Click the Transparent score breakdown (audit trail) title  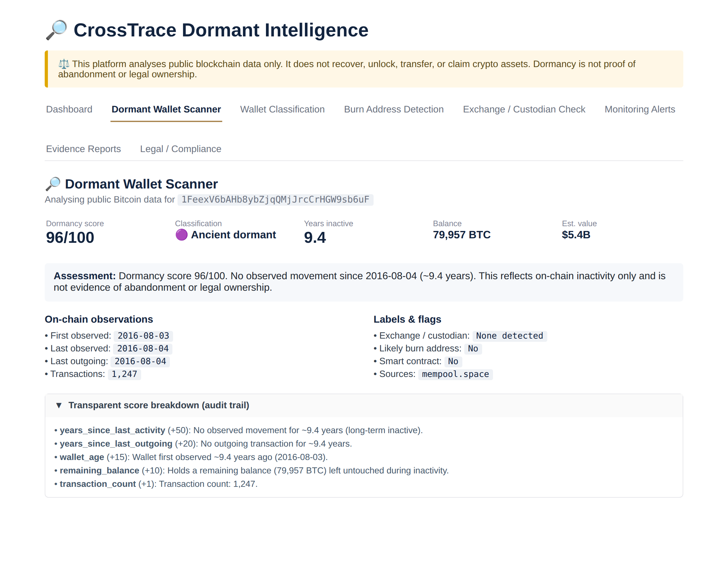159,405
